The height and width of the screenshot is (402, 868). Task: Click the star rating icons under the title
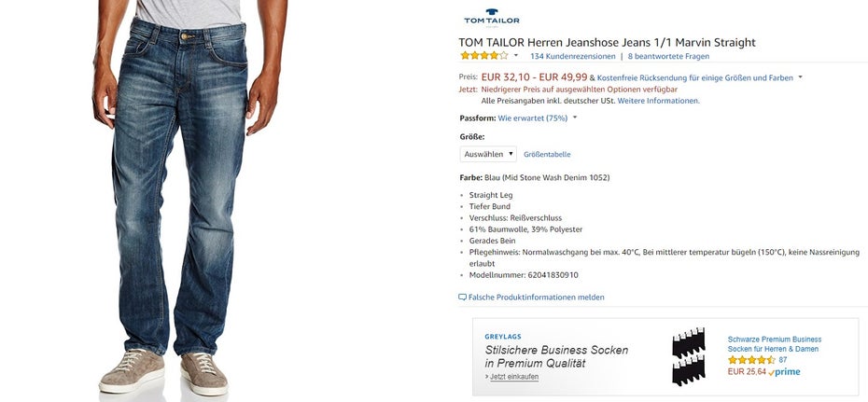pyautogui.click(x=483, y=56)
